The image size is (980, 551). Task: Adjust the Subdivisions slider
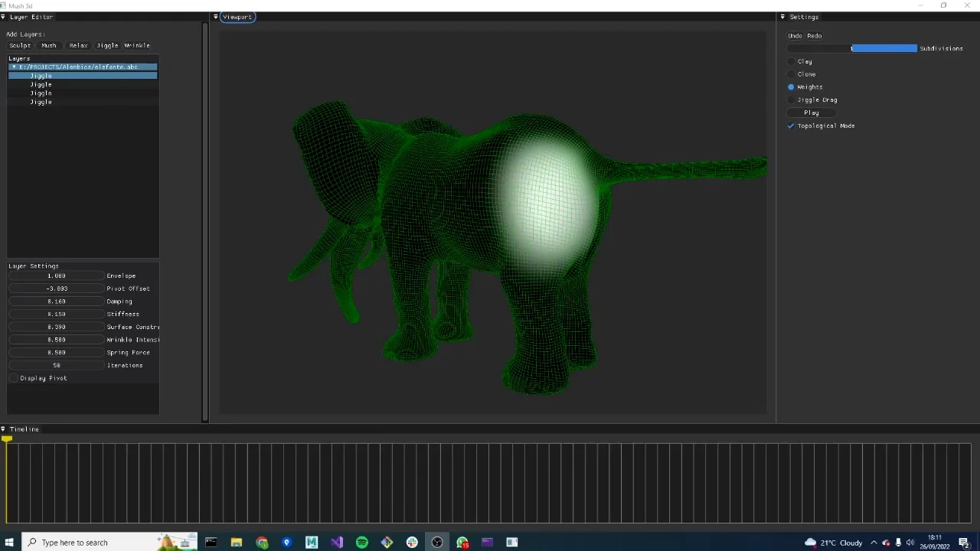click(852, 48)
